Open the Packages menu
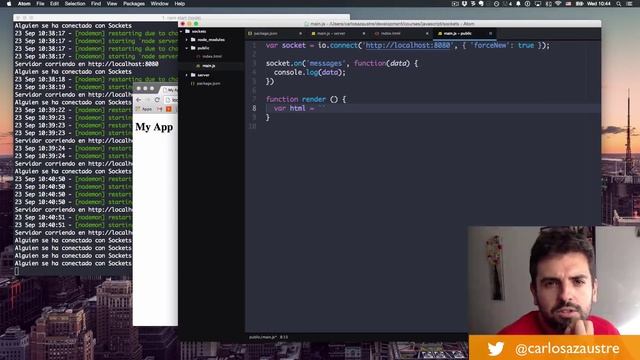The width and height of the screenshot is (640, 360). pyautogui.click(x=134, y=4)
